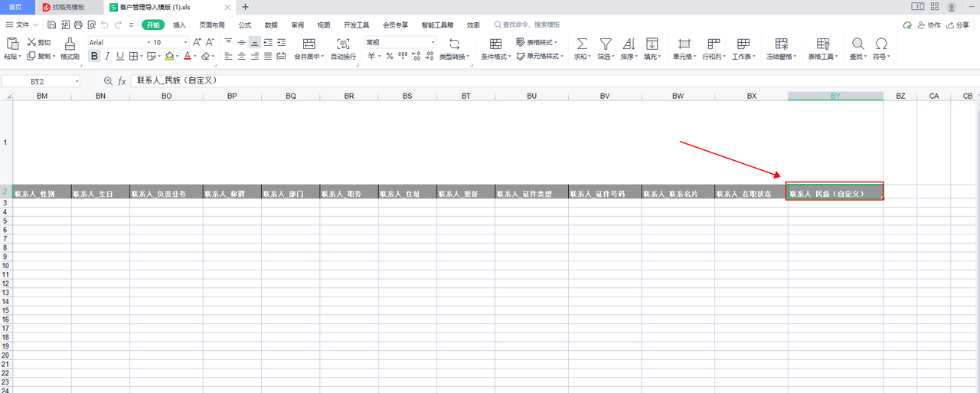Increase font size with the A+ icon
Screen dimensions: 980x393
coord(197,42)
